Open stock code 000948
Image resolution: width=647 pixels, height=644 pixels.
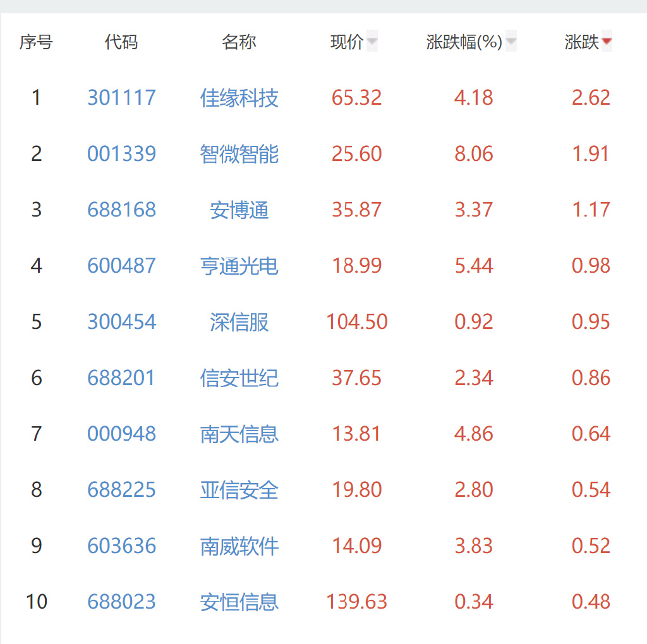tap(122, 434)
